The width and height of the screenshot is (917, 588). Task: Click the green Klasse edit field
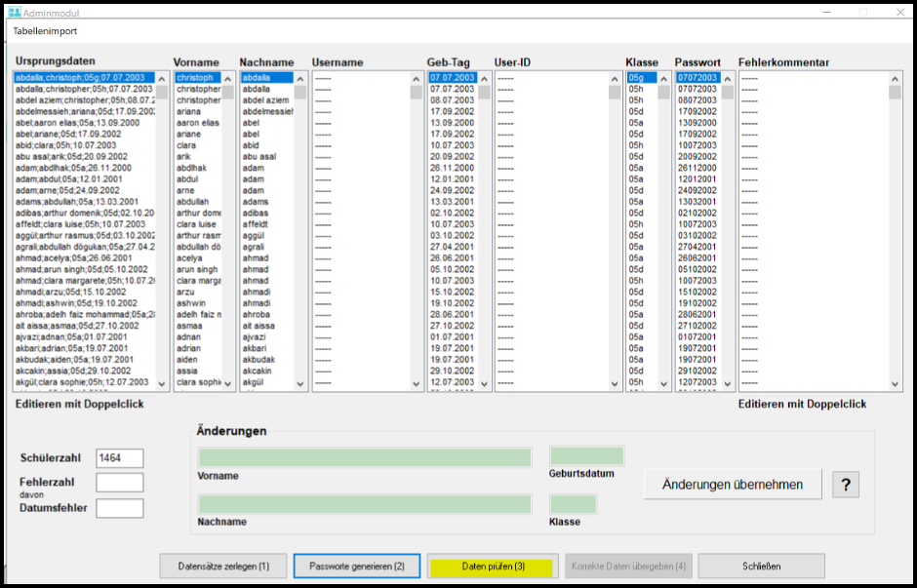pyautogui.click(x=573, y=504)
